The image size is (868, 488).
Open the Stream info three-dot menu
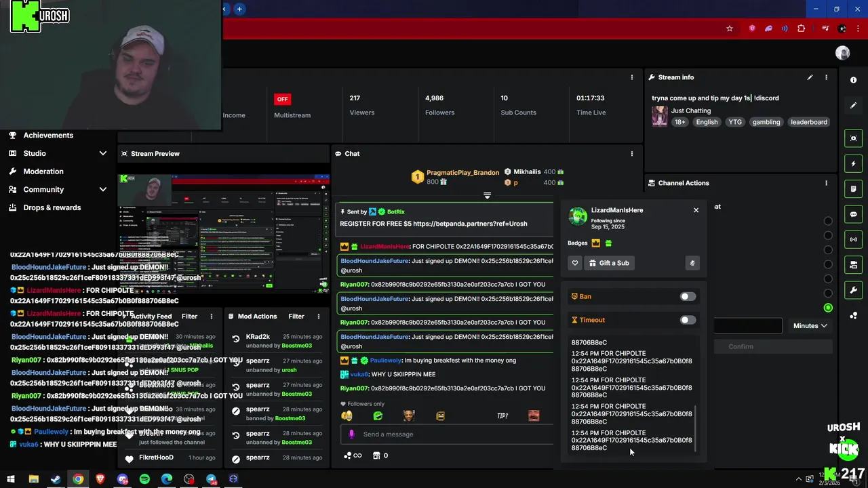tap(826, 77)
